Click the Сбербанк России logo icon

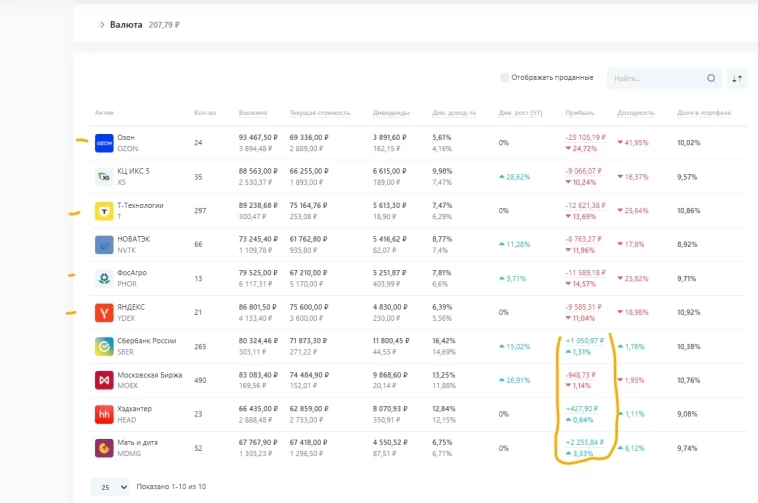pyautogui.click(x=104, y=346)
